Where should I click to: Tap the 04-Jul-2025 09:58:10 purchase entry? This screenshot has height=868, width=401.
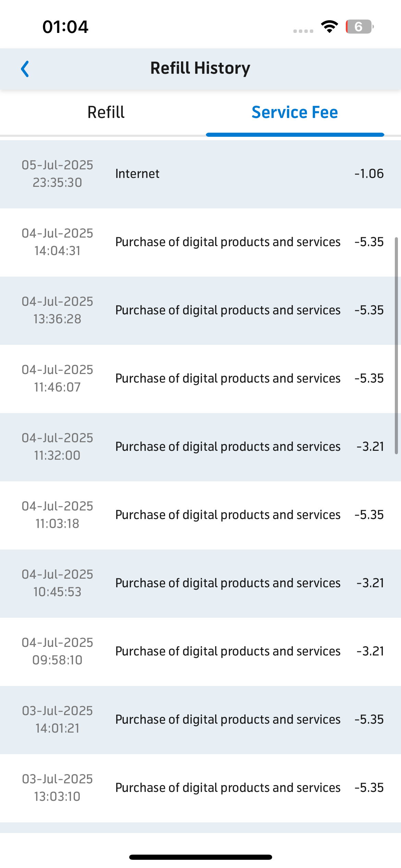pos(200,652)
